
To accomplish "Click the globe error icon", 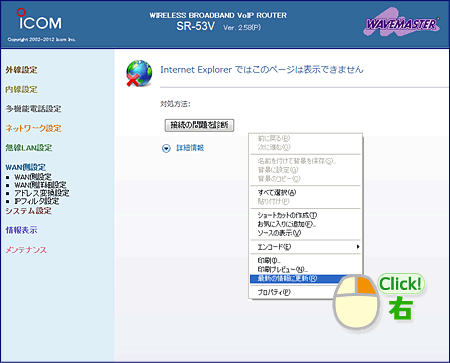I will coord(139,73).
